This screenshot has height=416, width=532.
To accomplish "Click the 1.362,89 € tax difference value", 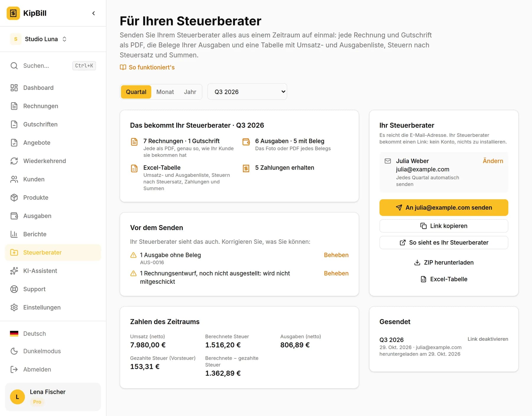I will click(x=223, y=373).
